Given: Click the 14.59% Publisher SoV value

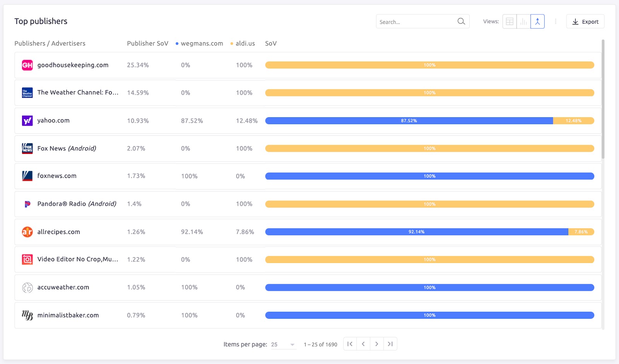Looking at the screenshot, I should (x=138, y=93).
